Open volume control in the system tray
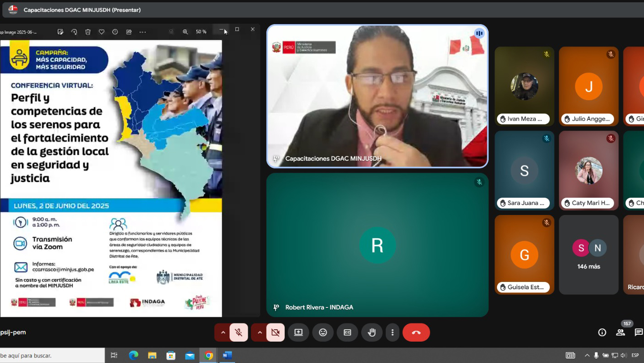The height and width of the screenshot is (363, 644). coord(623,355)
